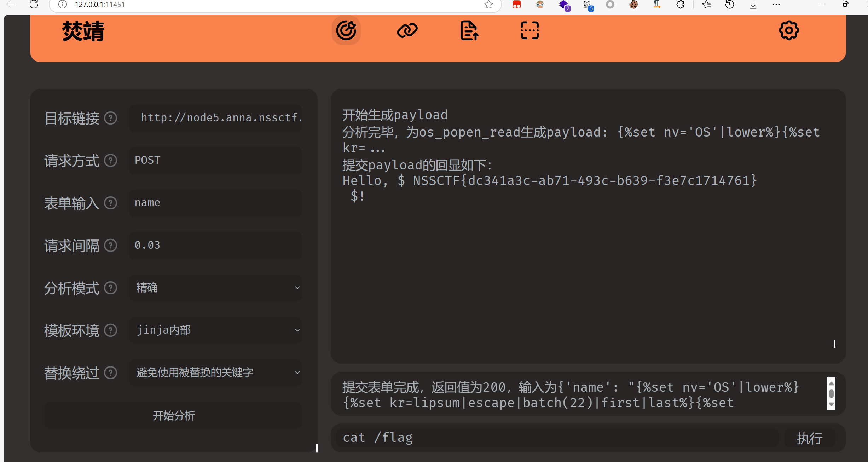The height and width of the screenshot is (462, 868).
Task: Show help for 请求间隔 field
Action: tap(111, 246)
